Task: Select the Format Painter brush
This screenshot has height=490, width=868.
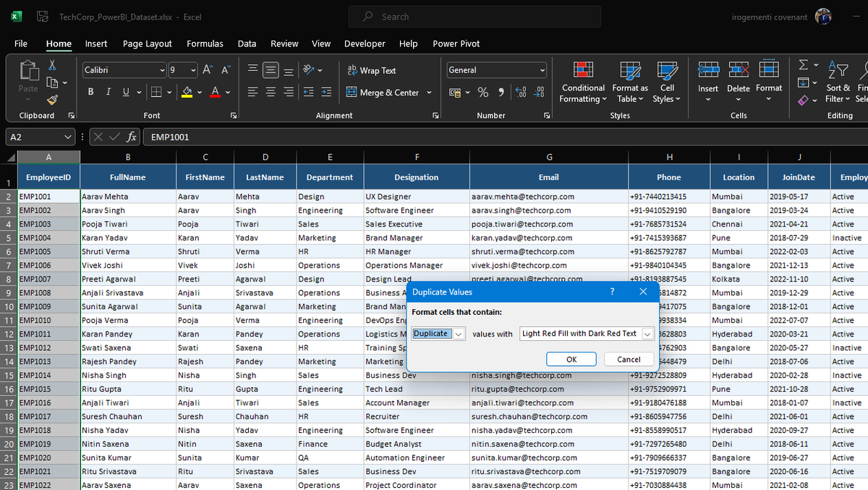Action: tap(52, 100)
